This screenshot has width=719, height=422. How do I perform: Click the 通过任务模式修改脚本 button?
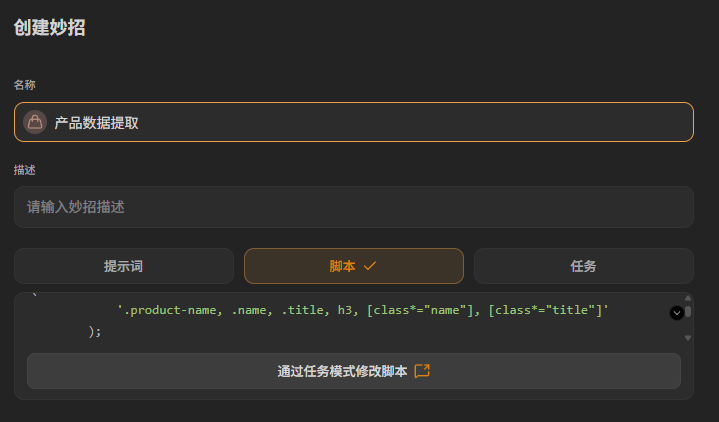(354, 371)
